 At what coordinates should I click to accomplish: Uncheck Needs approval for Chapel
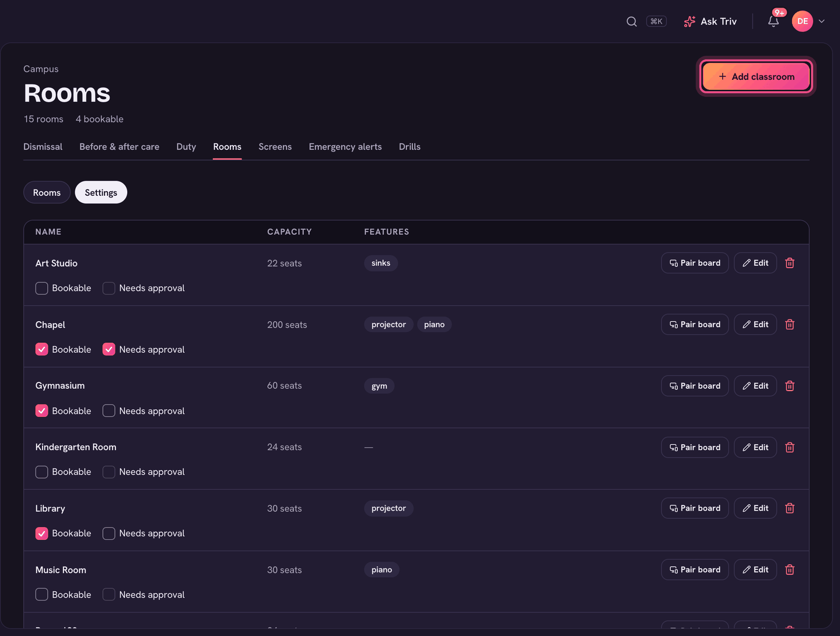point(109,349)
